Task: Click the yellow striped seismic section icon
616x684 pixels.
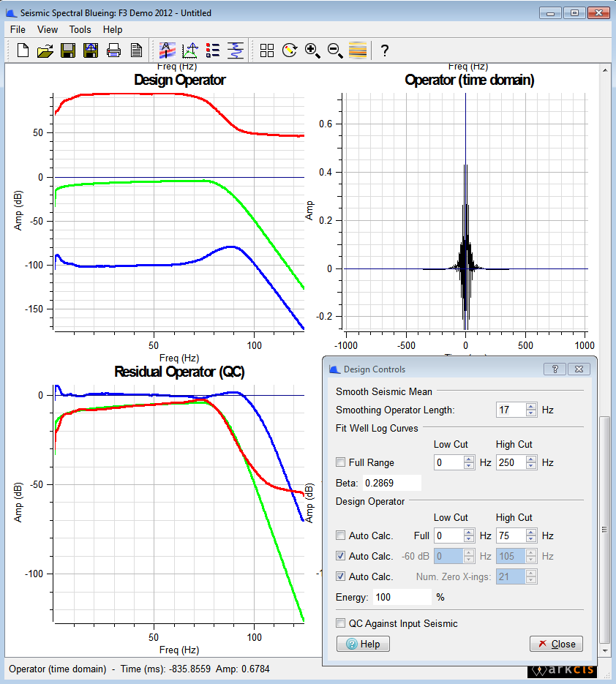Action: coord(358,50)
